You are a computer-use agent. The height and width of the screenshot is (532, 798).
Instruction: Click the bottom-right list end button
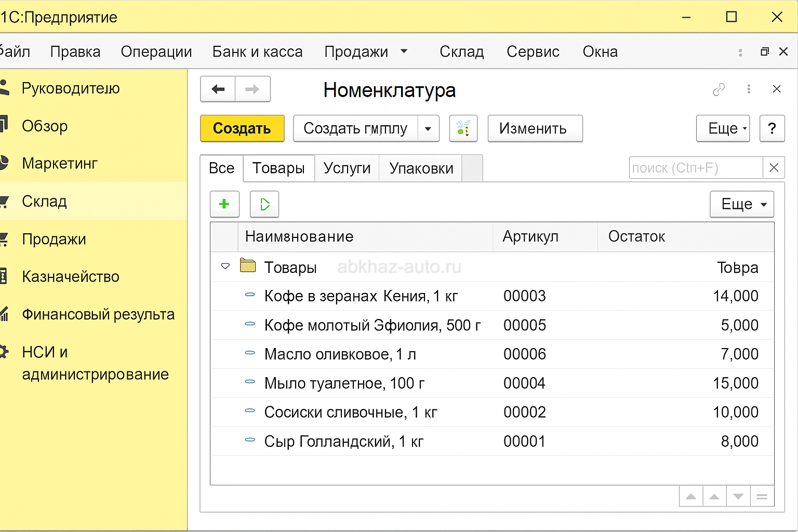point(762,497)
